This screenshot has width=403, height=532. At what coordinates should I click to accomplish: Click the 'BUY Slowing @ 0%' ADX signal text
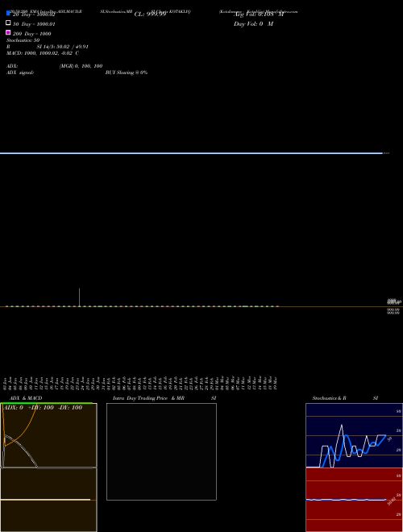(x=127, y=73)
